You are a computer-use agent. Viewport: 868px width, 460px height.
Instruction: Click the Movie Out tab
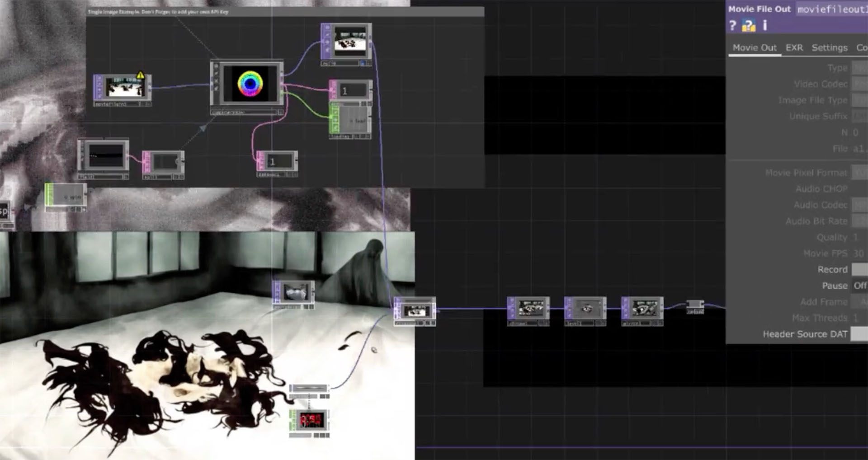click(x=754, y=48)
